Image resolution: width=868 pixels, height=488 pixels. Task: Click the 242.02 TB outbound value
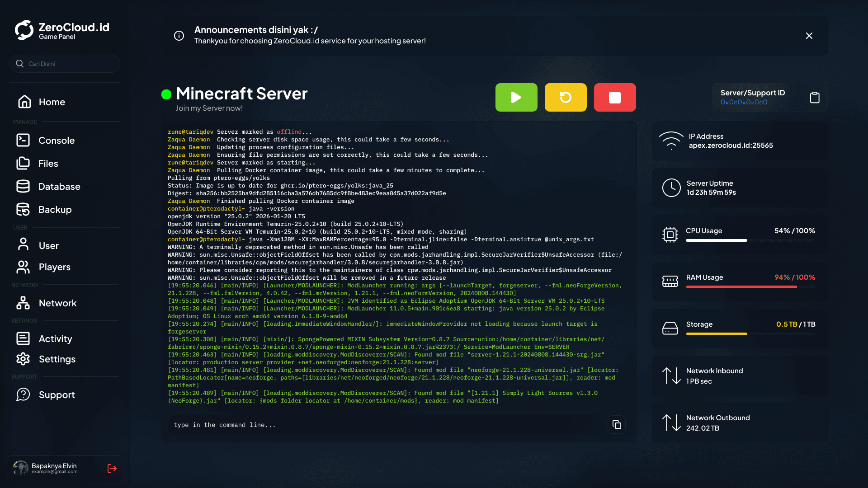click(x=703, y=428)
